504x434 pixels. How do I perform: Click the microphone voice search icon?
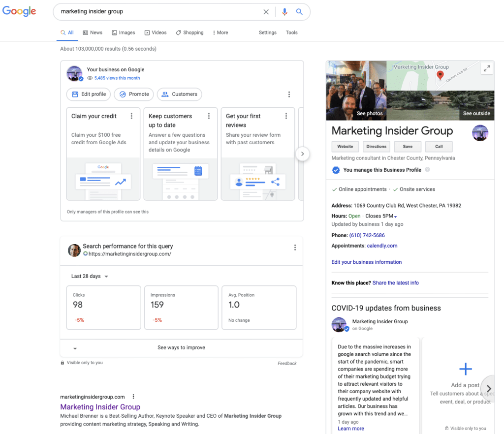point(284,12)
